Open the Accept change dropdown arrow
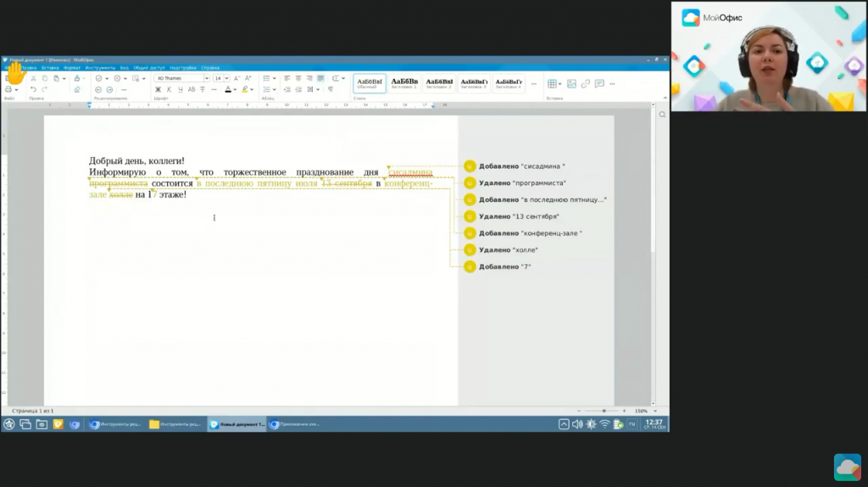 coord(107,79)
